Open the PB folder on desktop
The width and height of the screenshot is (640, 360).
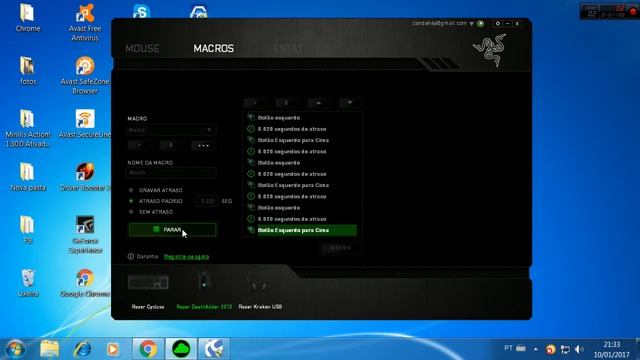tap(28, 230)
